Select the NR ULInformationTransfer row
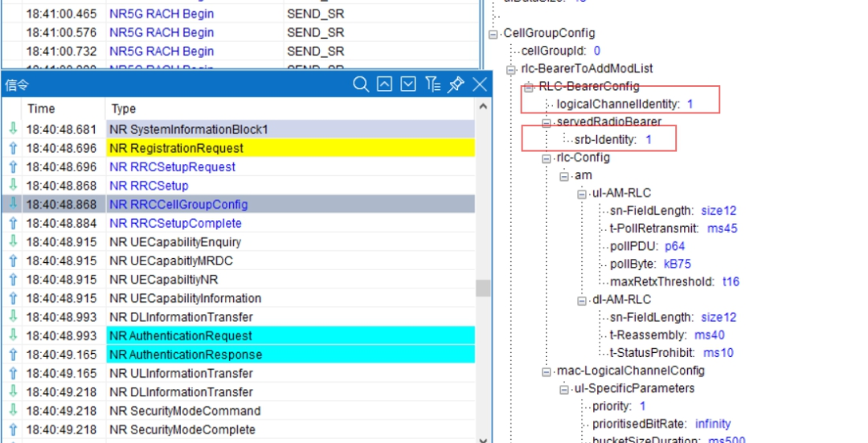Image resolution: width=868 pixels, height=443 pixels. click(238, 373)
